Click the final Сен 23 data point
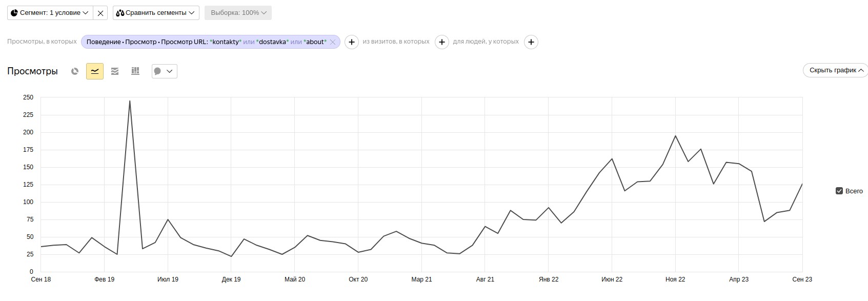Image resolution: width=868 pixels, height=301 pixels. click(x=802, y=184)
